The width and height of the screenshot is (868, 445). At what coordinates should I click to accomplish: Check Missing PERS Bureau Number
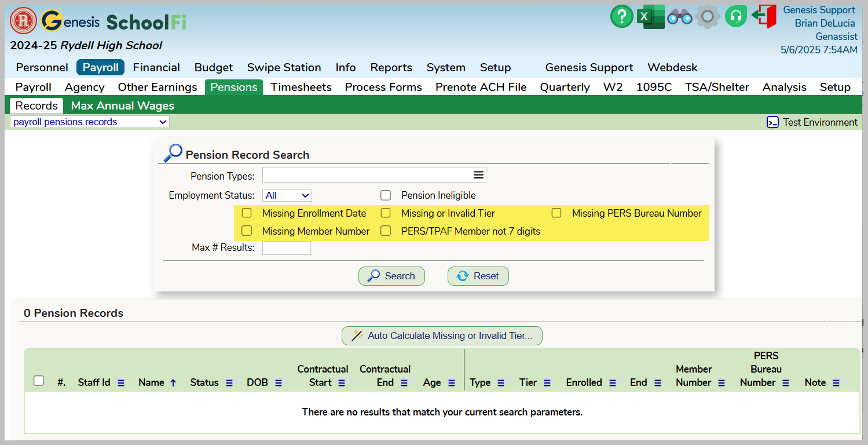click(x=556, y=213)
